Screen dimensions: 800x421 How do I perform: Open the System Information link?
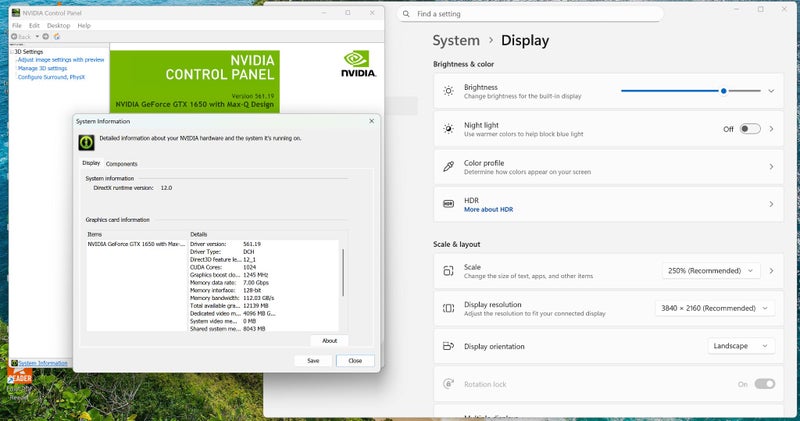[x=43, y=363]
